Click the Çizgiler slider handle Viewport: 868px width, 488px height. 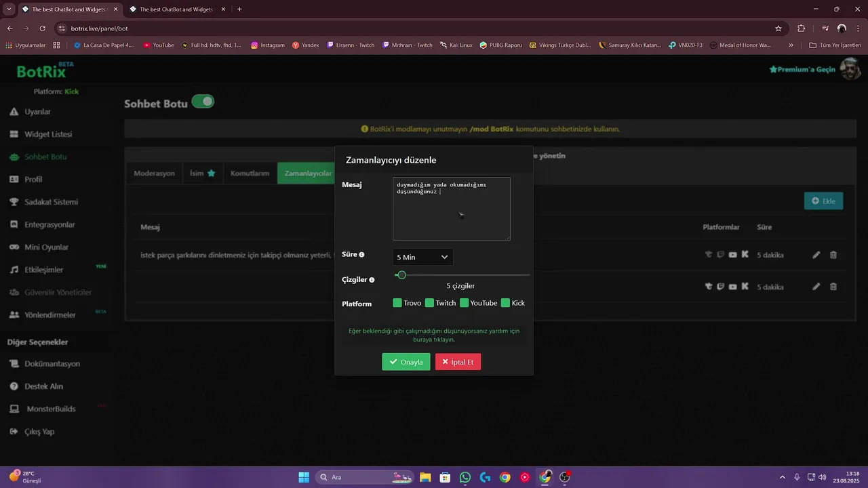point(401,275)
